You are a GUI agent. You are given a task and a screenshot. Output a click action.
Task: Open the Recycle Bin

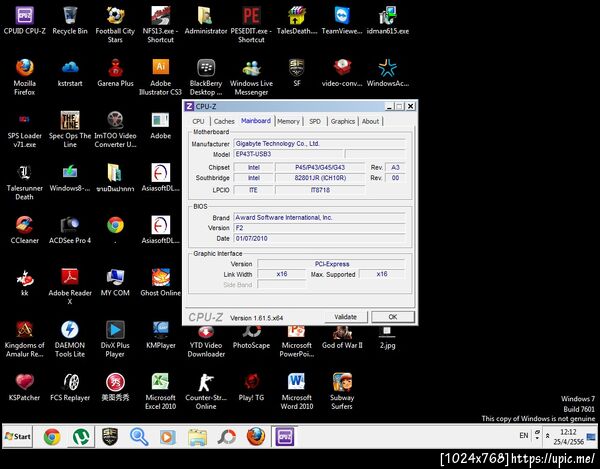(x=70, y=21)
